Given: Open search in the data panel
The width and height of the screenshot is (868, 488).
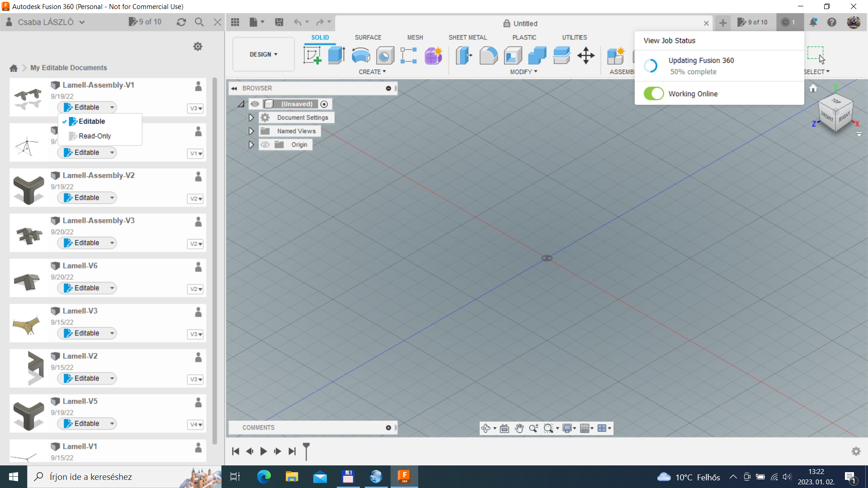Looking at the screenshot, I should [x=199, y=22].
